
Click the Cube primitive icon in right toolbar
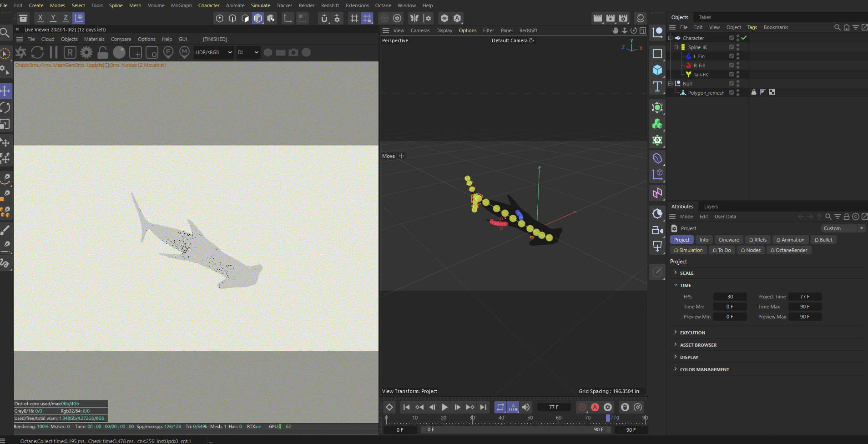pyautogui.click(x=657, y=70)
